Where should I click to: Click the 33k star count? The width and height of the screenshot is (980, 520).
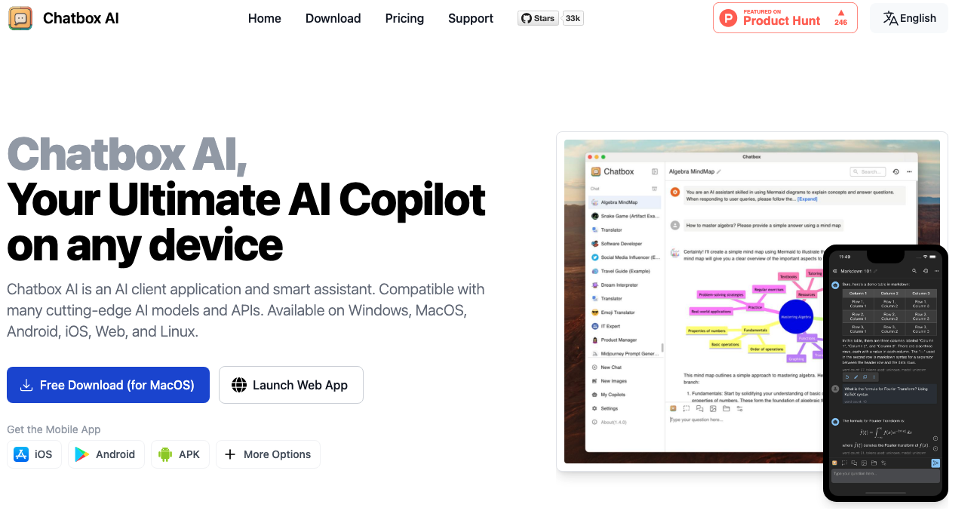(x=573, y=18)
